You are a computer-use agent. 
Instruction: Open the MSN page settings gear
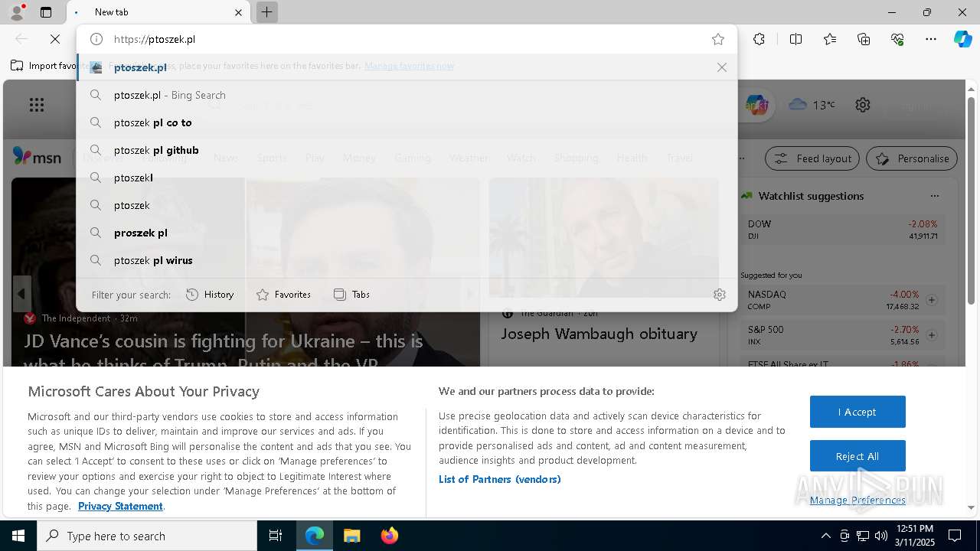[863, 105]
